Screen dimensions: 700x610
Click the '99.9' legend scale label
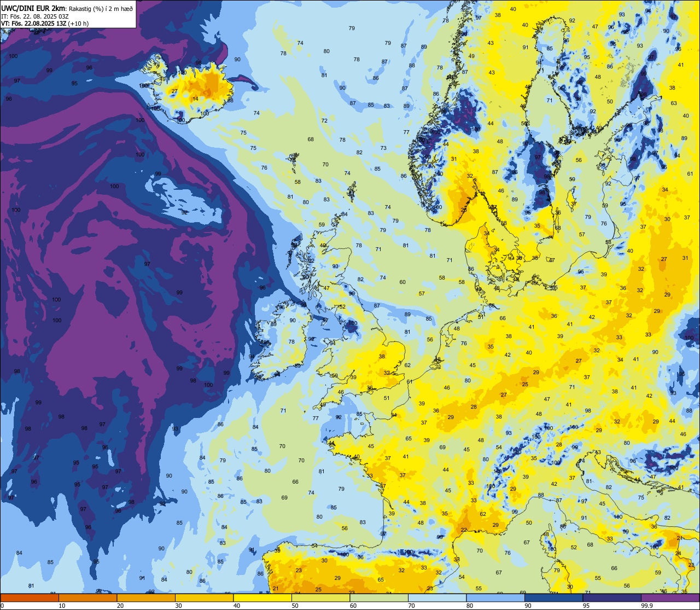point(647,606)
